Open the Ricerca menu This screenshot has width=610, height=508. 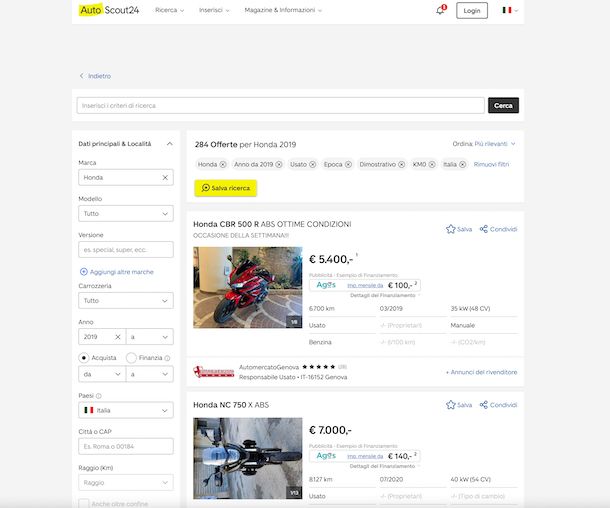click(169, 10)
